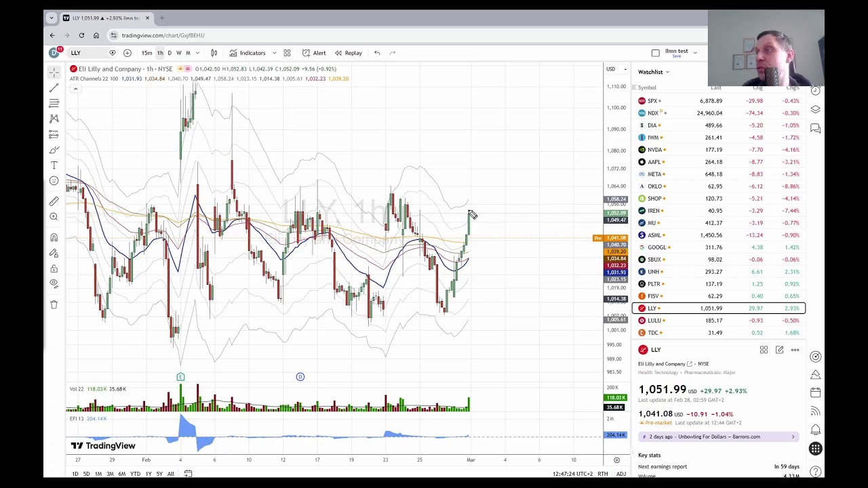Expand favorite indicators dropdown arrow
868x488 pixels.
tap(274, 53)
